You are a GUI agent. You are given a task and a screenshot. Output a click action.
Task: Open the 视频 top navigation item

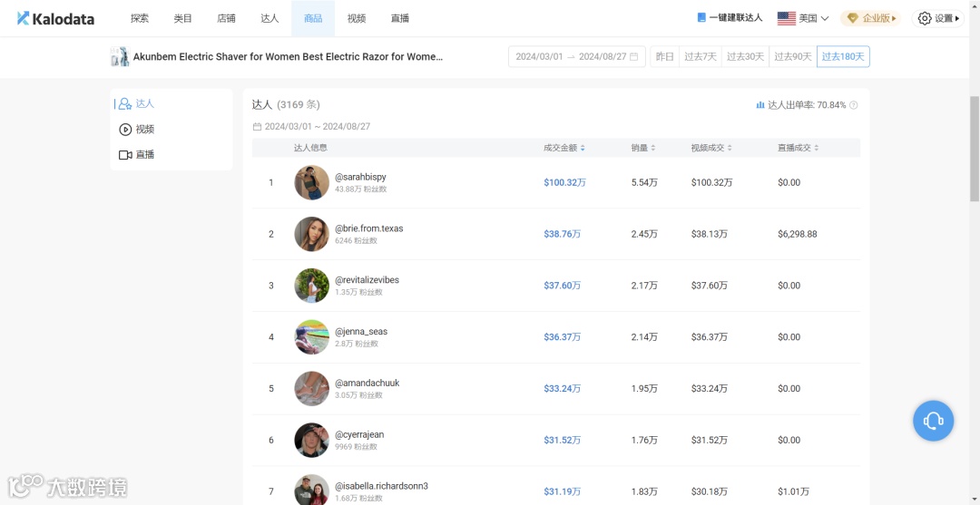357,19
